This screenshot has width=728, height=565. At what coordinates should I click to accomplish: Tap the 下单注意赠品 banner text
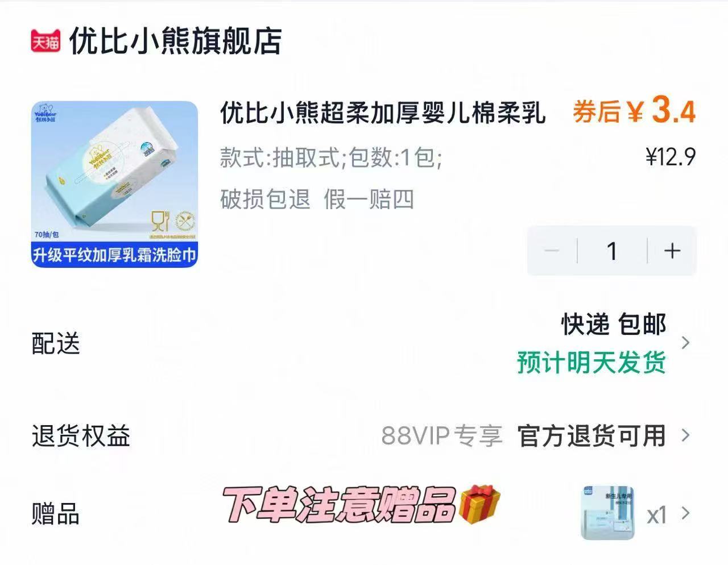tap(339, 505)
